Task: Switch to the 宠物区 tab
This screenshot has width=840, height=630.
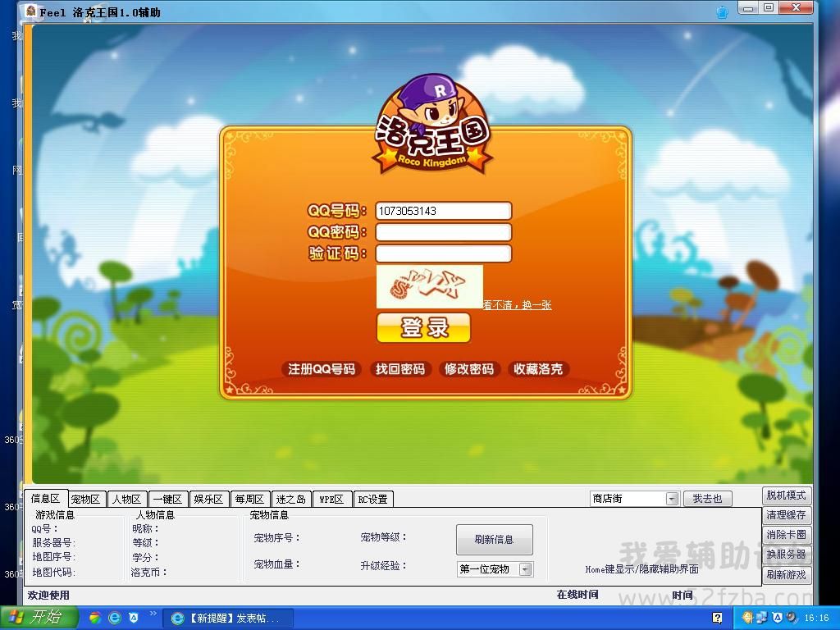Action: click(85, 499)
